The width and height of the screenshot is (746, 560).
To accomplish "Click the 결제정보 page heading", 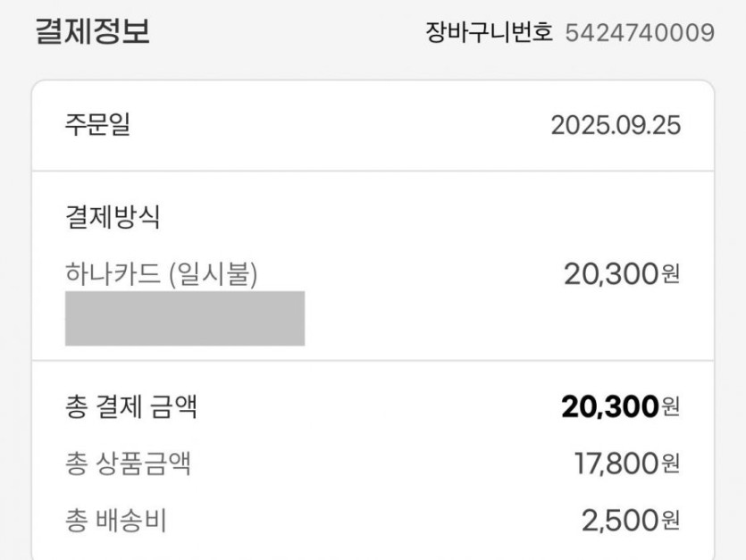I will (x=92, y=31).
